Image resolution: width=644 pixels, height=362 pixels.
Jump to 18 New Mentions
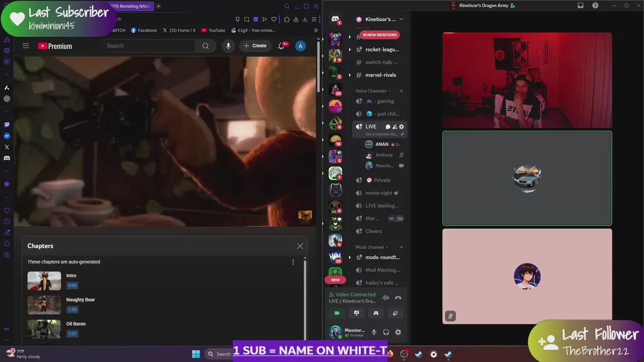click(x=379, y=35)
